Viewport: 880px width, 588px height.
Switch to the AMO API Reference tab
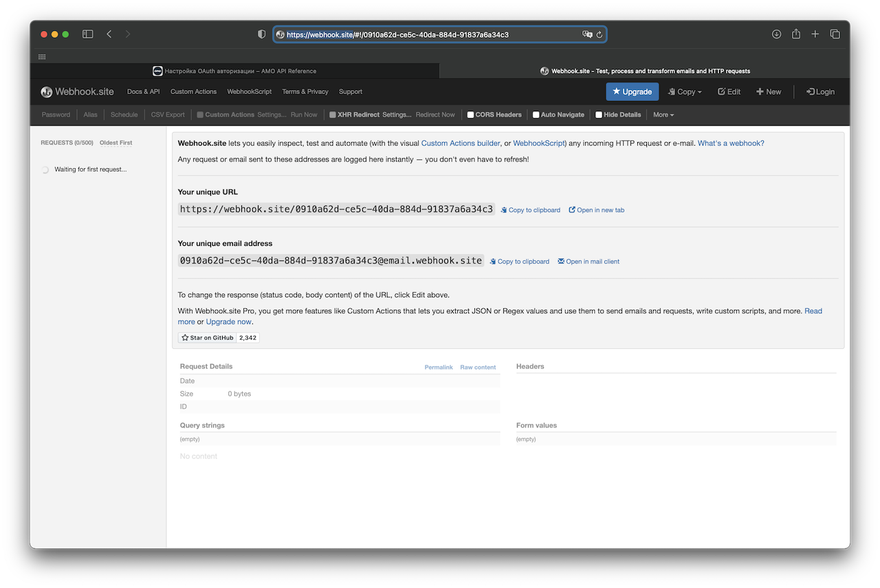pos(234,71)
